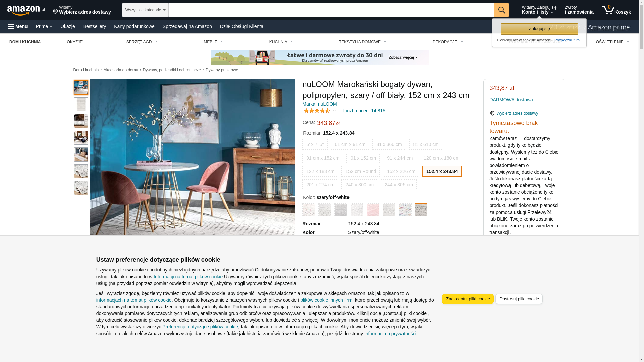Open the Liczba ocen: 14 815 link
Image resolution: width=644 pixels, height=362 pixels.
pos(364,111)
